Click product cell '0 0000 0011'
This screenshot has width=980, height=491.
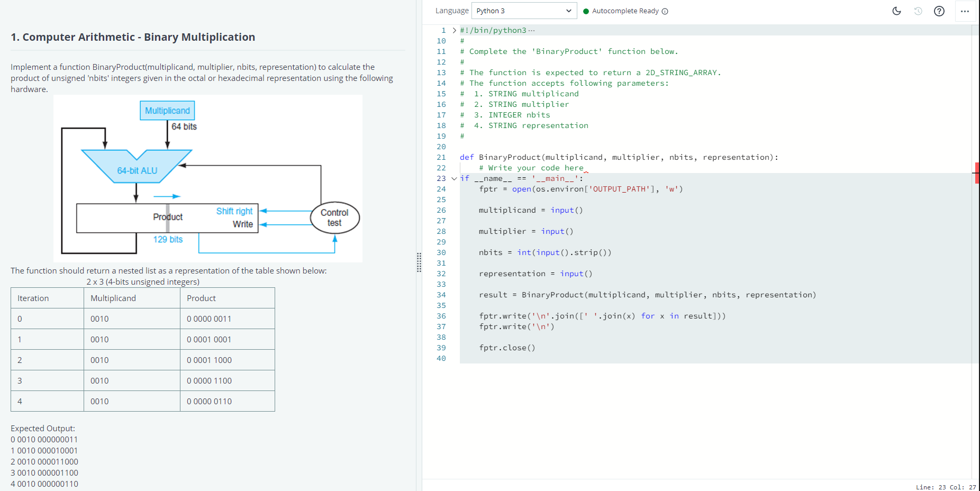coord(228,319)
